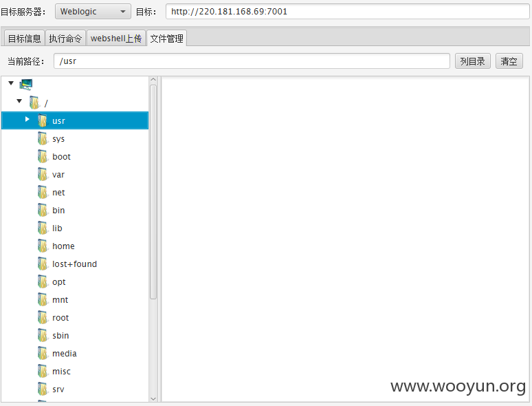Select the opt folder label
532x406 pixels.
tap(58, 282)
